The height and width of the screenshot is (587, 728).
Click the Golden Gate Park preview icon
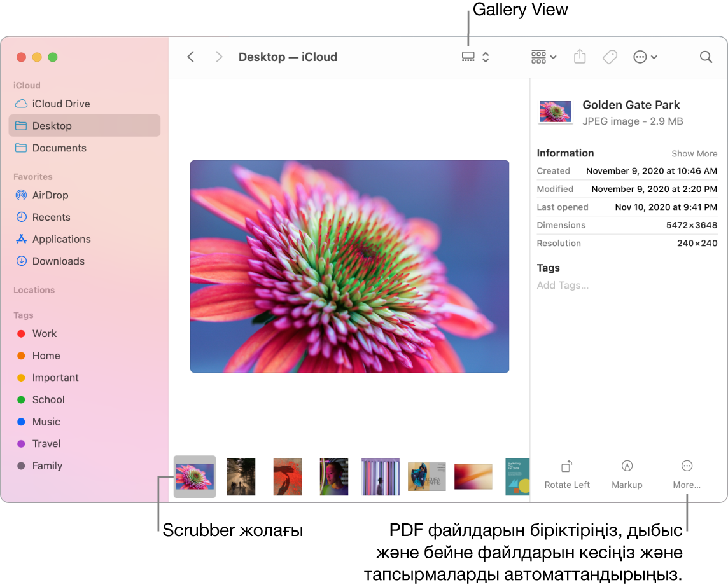point(555,112)
